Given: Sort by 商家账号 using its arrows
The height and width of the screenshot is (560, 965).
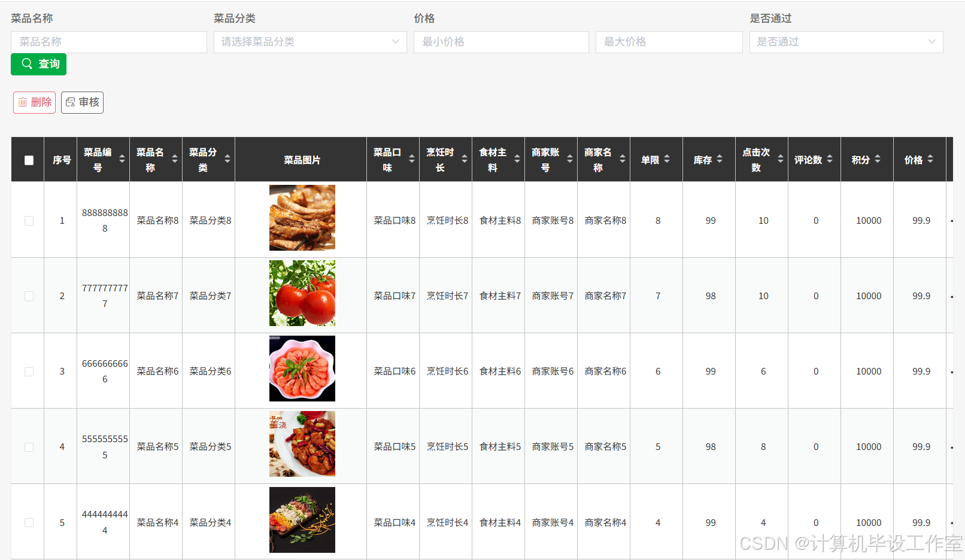Looking at the screenshot, I should tap(570, 159).
